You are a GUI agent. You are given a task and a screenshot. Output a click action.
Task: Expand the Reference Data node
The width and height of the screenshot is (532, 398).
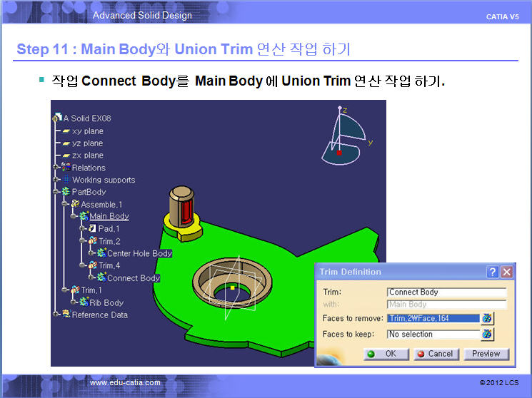[56, 315]
